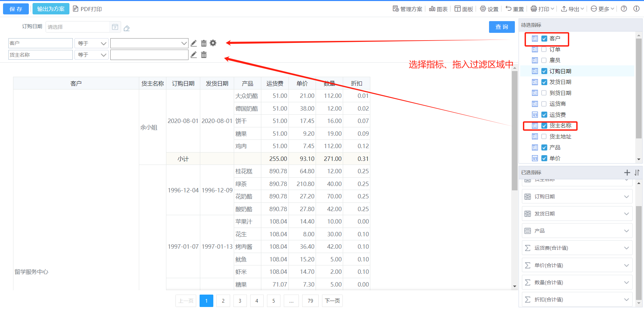Click the sort icon in 已选指标 header
This screenshot has width=644, height=309.
[x=637, y=173]
